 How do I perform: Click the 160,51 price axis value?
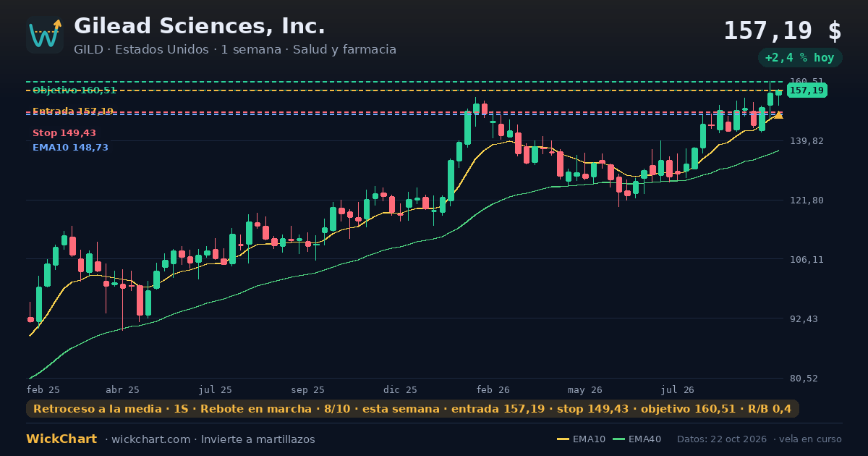click(x=807, y=81)
